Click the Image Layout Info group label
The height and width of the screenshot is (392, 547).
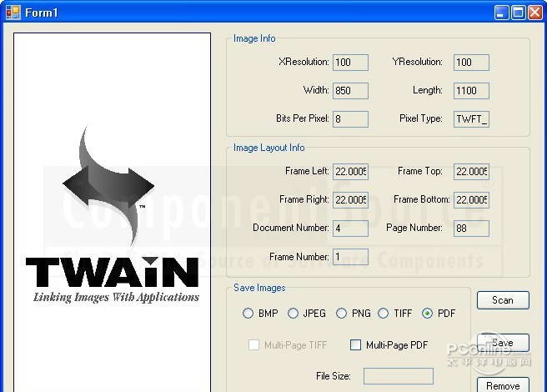(x=269, y=148)
